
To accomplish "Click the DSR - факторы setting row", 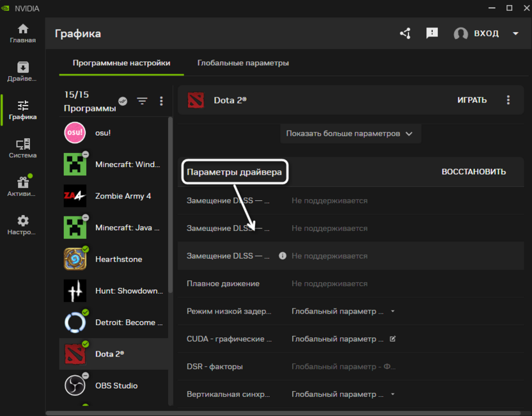I will coord(351,367).
